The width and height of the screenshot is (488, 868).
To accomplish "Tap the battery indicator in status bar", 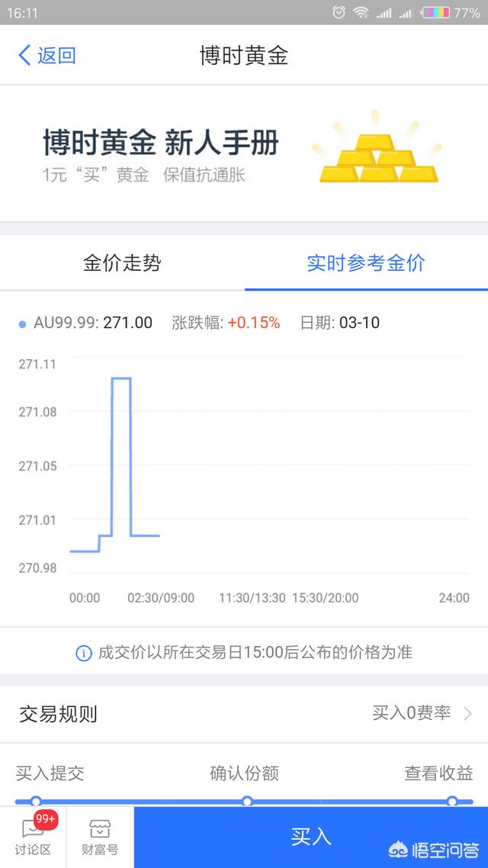I will (x=436, y=12).
